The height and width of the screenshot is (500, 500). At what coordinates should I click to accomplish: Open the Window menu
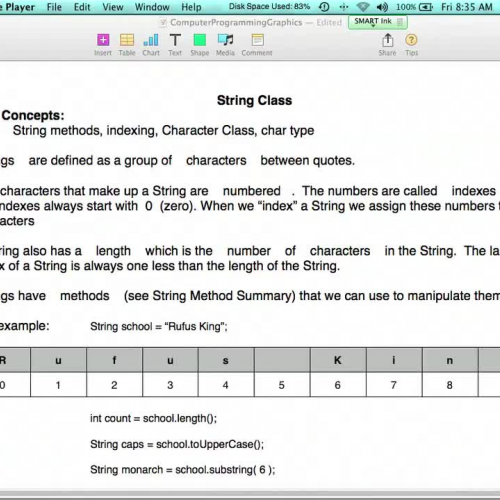(x=152, y=7)
